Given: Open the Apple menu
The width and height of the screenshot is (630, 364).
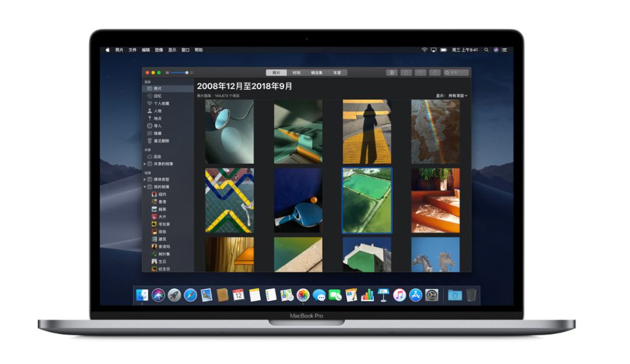Looking at the screenshot, I should 108,50.
